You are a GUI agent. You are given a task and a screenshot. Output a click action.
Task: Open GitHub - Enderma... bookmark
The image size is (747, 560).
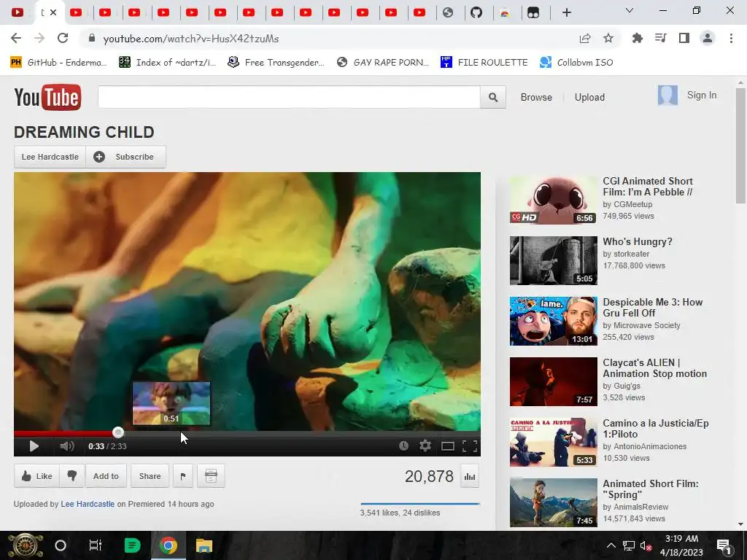[x=58, y=63]
